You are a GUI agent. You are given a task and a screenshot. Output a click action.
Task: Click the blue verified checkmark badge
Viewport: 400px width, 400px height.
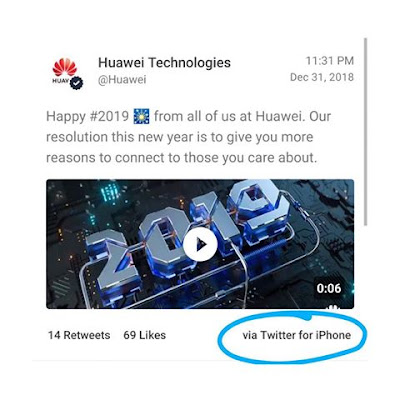coord(77,83)
